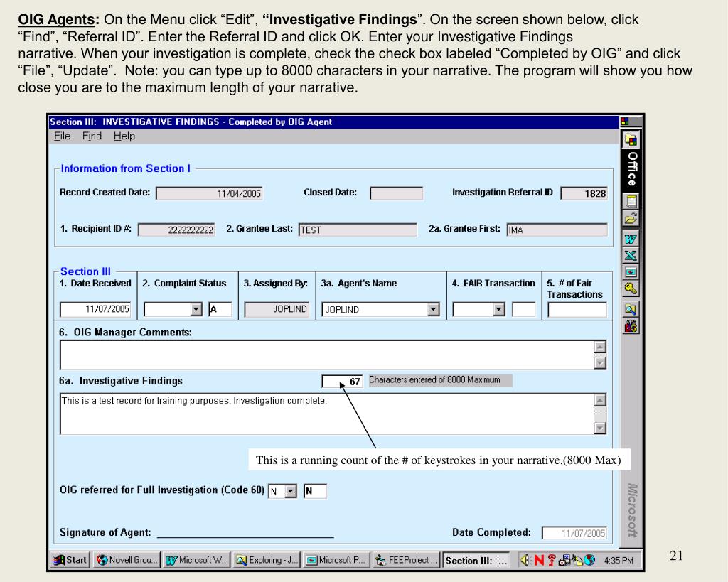The height and width of the screenshot is (582, 728).
Task: Click the Record Created Date field
Action: click(x=209, y=193)
